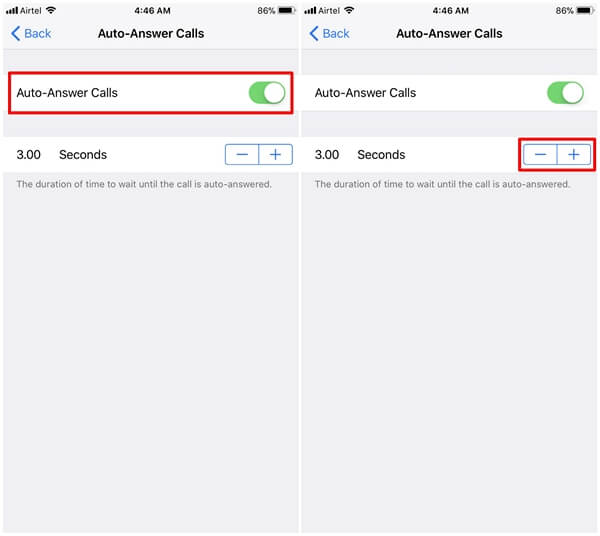The width and height of the screenshot is (600, 536).
Task: Decrease seconds with left screen minus
Action: (x=242, y=155)
